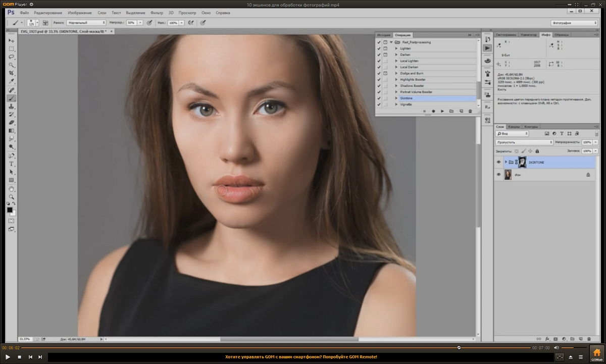Click the foreground color swatch
606x364 pixels.
tap(10, 210)
